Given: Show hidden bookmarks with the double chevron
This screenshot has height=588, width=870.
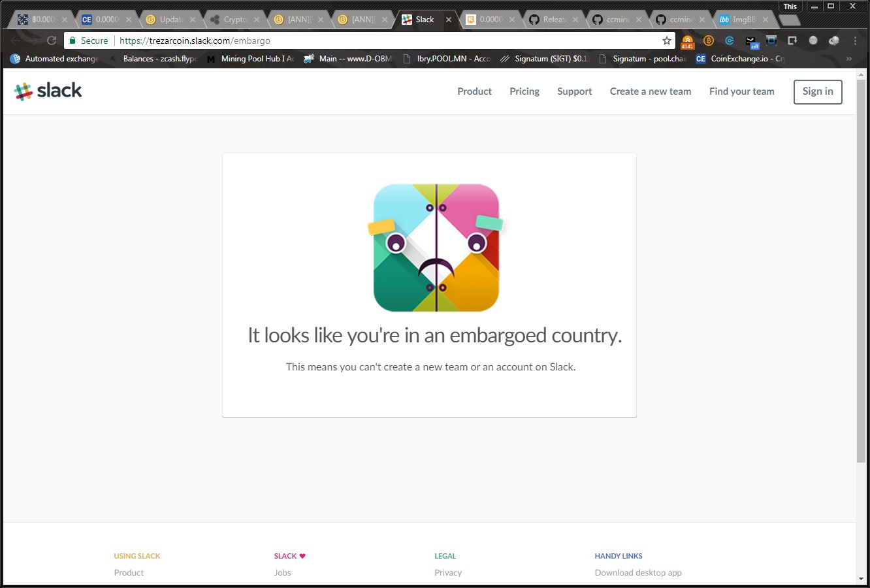Looking at the screenshot, I should [848, 59].
